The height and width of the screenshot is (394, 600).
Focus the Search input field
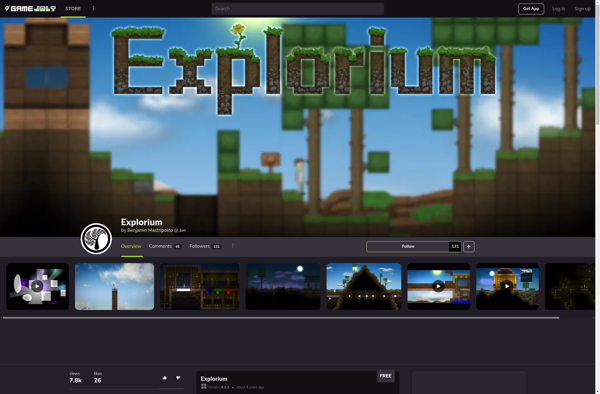[298, 9]
